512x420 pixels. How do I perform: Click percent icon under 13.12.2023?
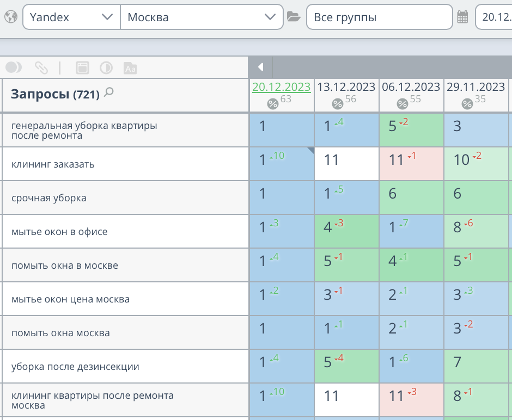click(x=337, y=103)
